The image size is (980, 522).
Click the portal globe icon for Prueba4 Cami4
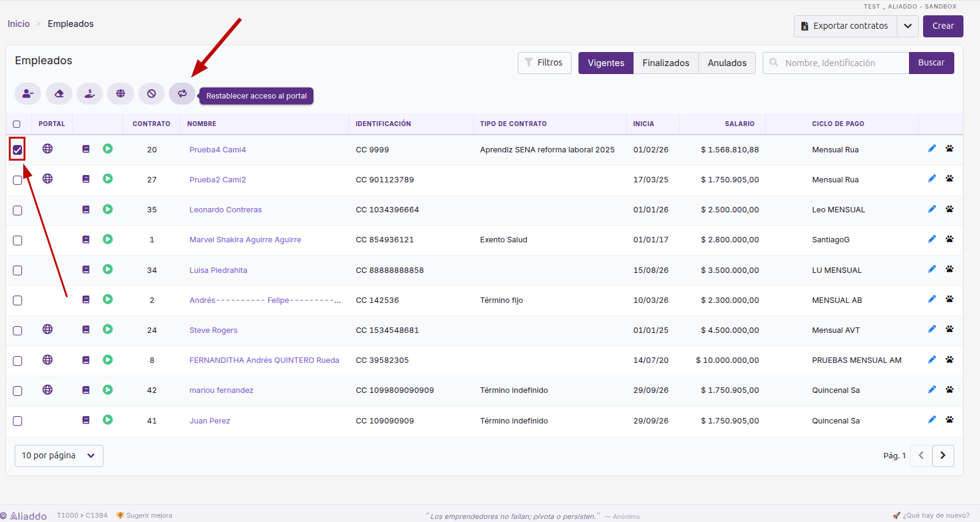pyautogui.click(x=48, y=149)
